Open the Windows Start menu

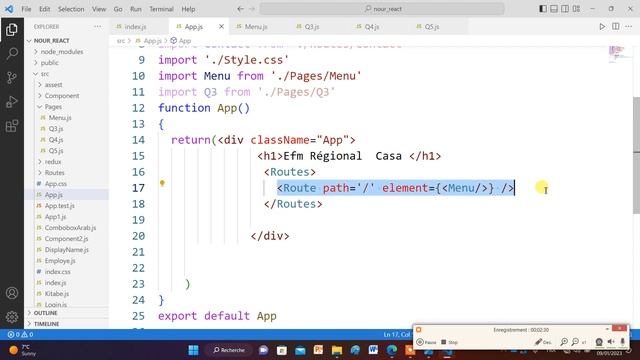193,350
